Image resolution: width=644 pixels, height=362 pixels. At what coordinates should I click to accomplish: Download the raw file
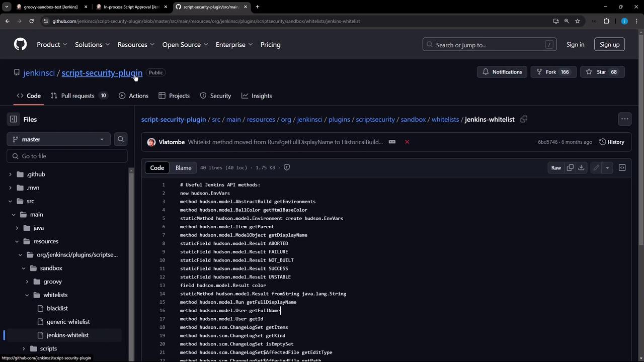(581, 167)
